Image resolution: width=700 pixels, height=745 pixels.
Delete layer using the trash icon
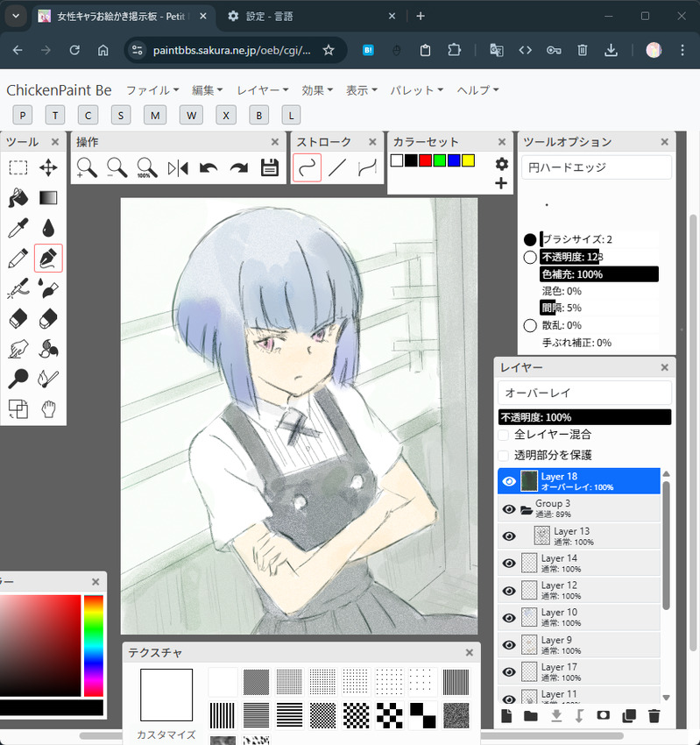click(x=654, y=716)
